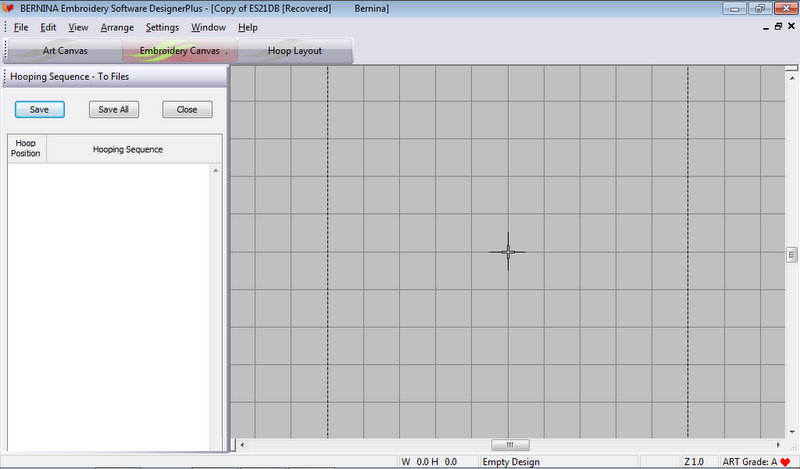Image resolution: width=800 pixels, height=469 pixels.
Task: Switch to the Hoop Layout tab
Action: pos(295,50)
